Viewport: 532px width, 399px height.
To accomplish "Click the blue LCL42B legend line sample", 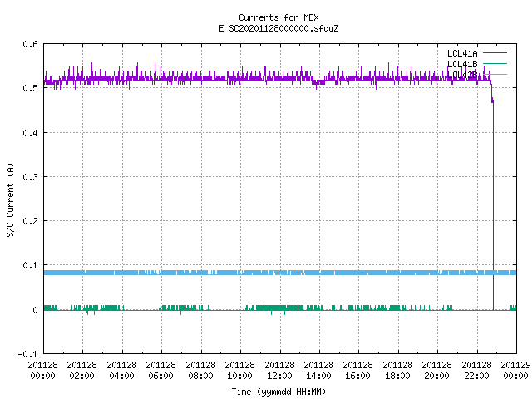I will [x=495, y=74].
